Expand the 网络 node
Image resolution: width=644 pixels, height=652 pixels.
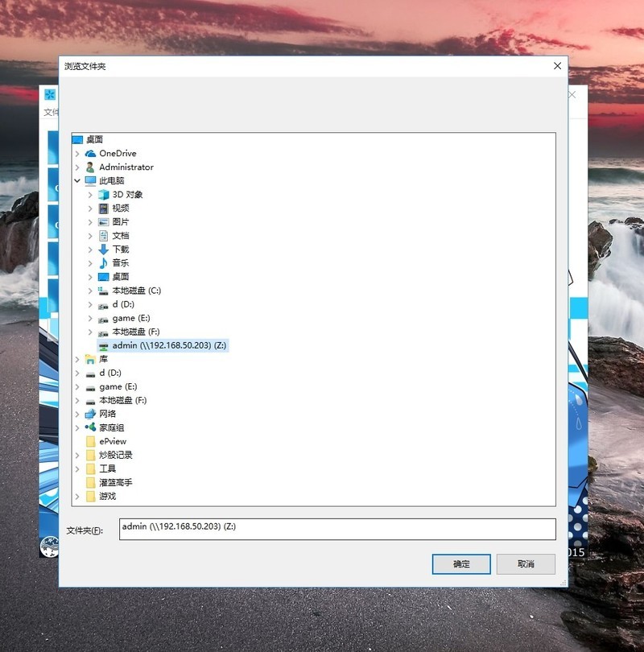[77, 415]
